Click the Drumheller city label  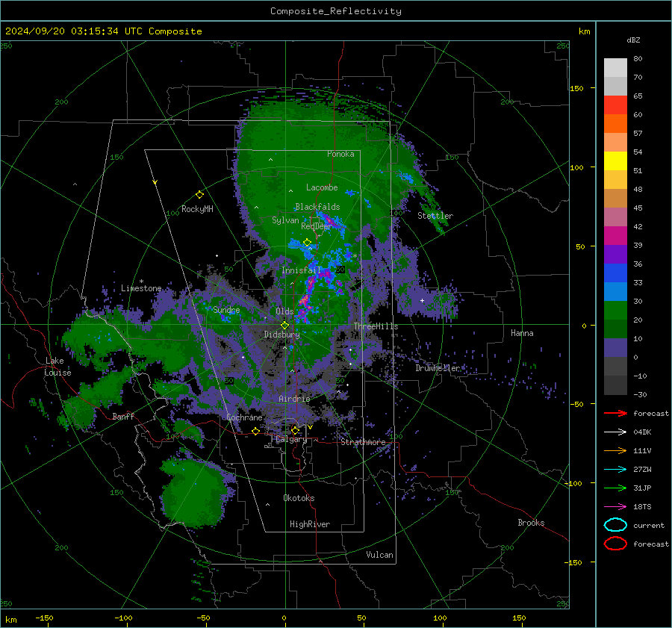[x=438, y=368]
